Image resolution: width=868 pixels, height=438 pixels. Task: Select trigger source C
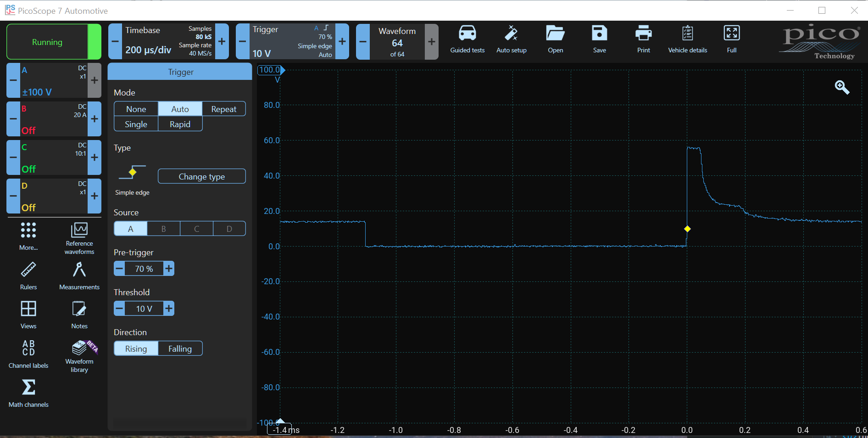tap(197, 229)
